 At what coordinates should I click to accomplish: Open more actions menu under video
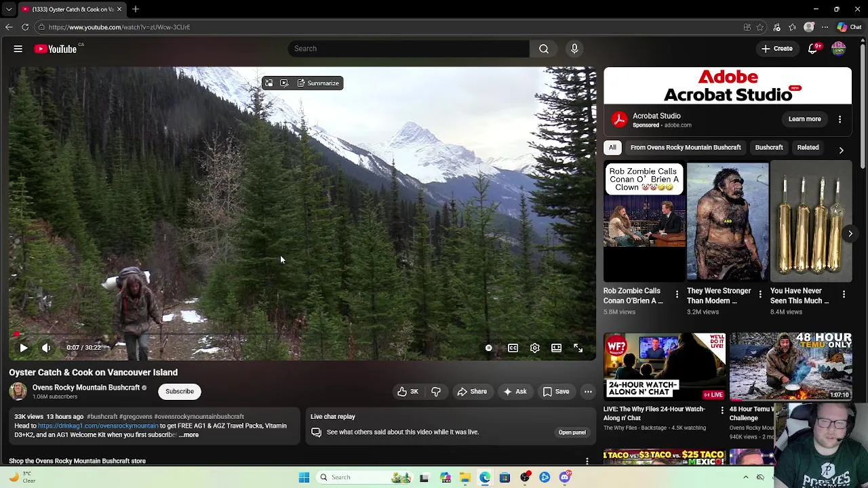coord(588,391)
